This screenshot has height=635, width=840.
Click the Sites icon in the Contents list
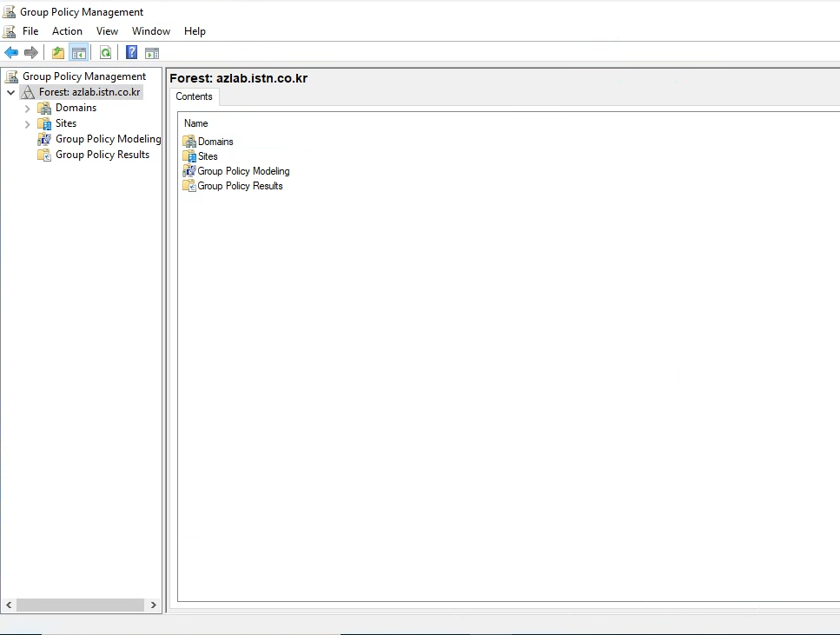[x=189, y=156]
